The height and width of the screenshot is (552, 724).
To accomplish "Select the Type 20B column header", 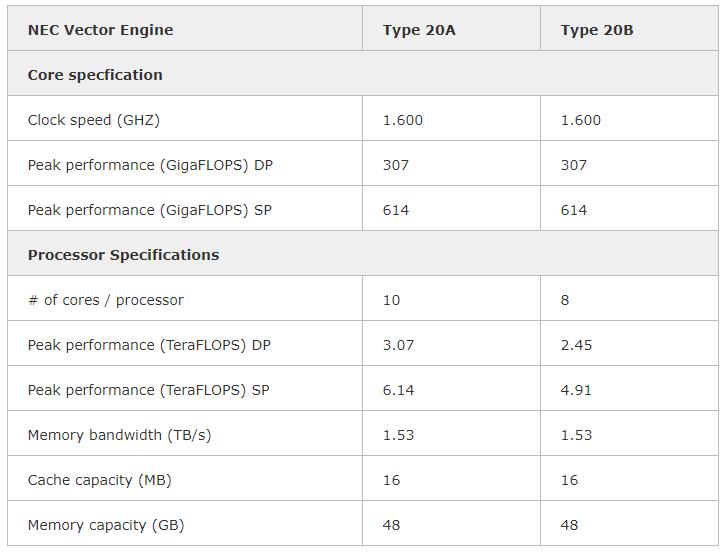I will 597,30.
